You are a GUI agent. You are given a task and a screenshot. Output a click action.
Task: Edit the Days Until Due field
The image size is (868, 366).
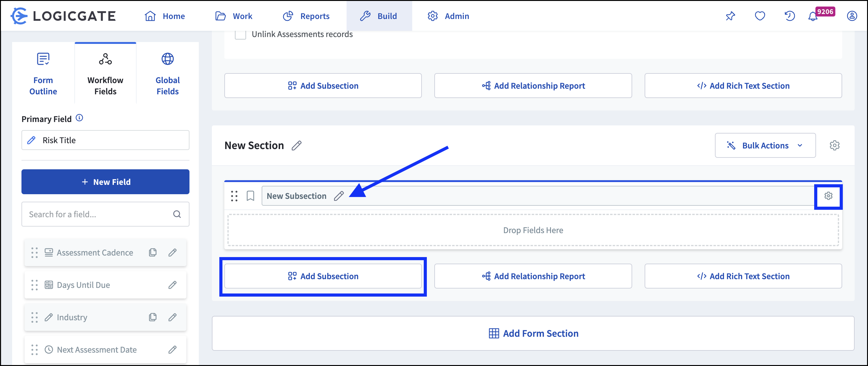click(173, 285)
